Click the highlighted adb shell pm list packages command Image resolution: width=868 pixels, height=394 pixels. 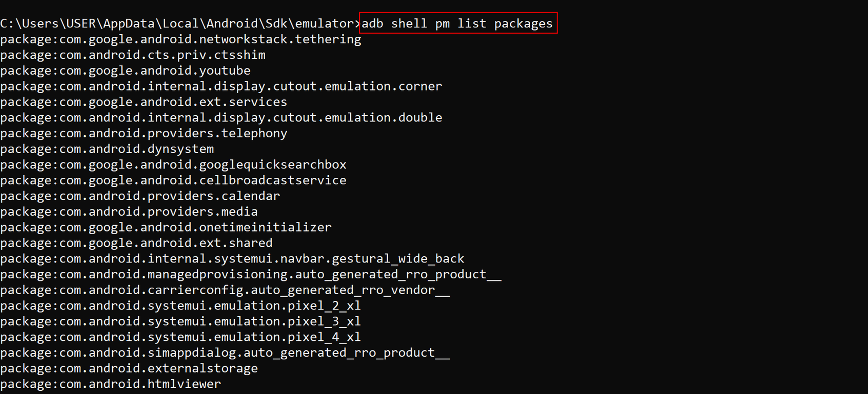tap(457, 24)
